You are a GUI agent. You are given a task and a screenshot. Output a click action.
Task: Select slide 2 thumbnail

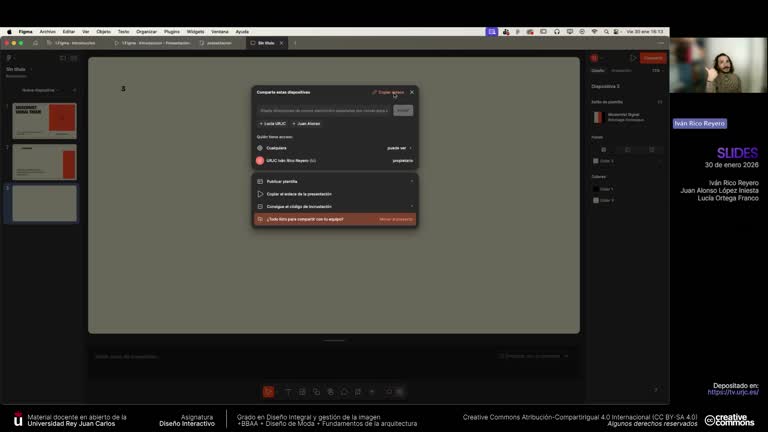pos(45,162)
